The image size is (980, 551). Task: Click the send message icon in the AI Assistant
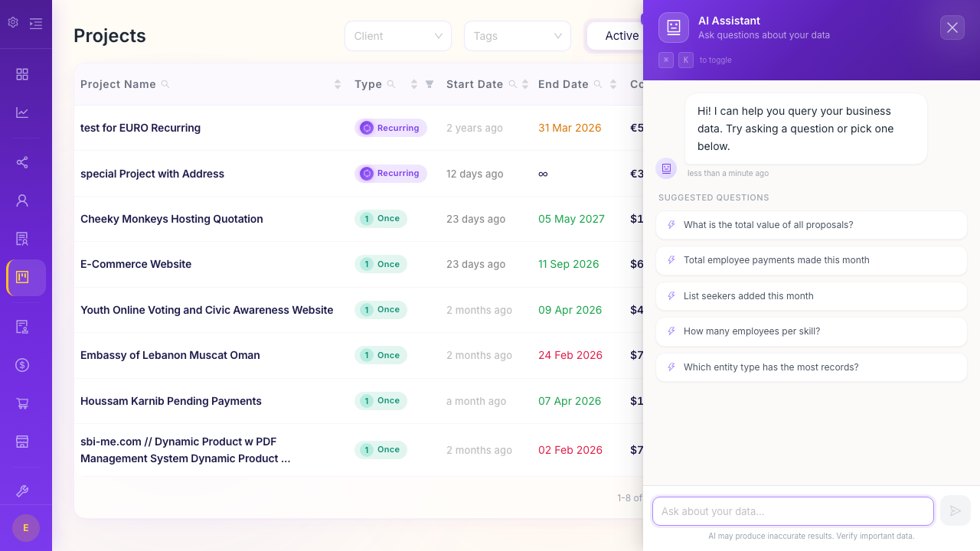[955, 510]
